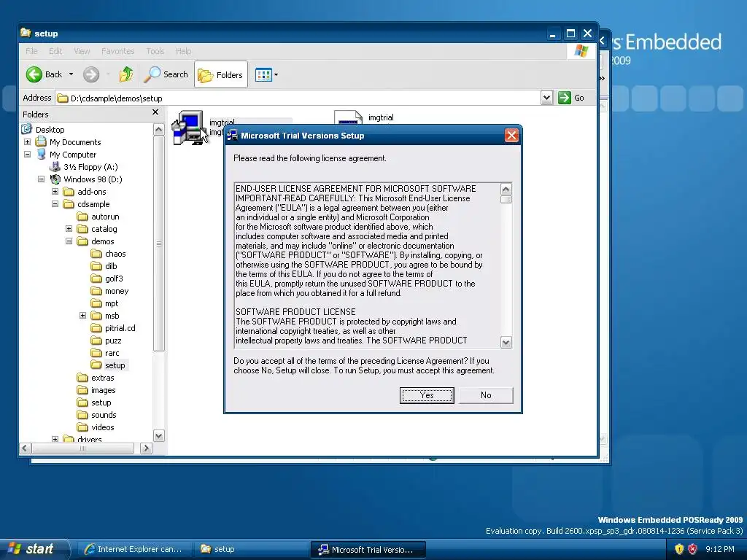Open the Back history dropdown arrow

pos(71,74)
